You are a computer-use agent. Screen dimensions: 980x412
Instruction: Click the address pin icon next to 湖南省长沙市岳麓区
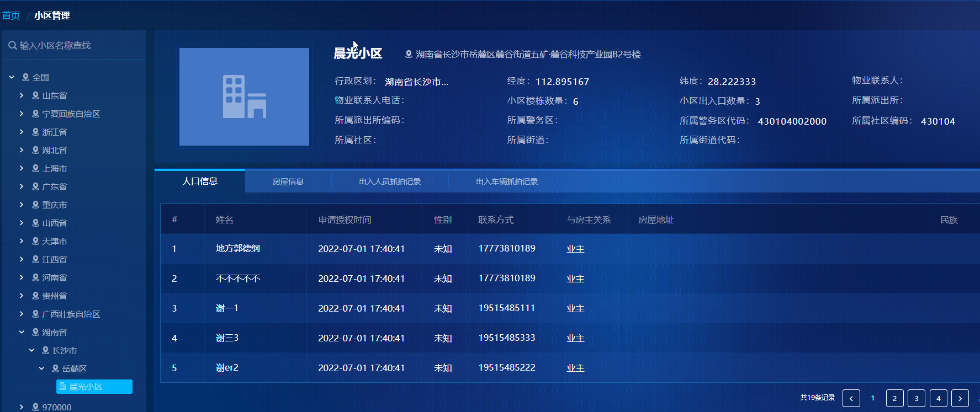[x=409, y=54]
